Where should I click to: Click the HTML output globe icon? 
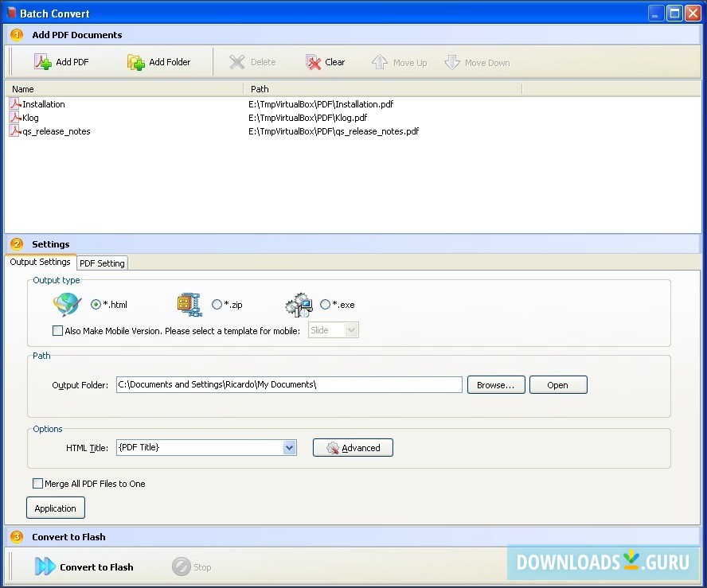pyautogui.click(x=67, y=304)
